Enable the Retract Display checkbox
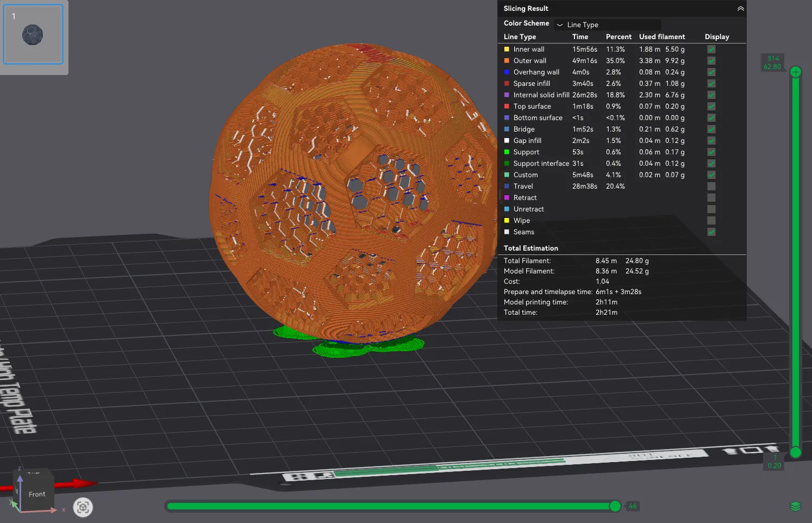 tap(711, 197)
